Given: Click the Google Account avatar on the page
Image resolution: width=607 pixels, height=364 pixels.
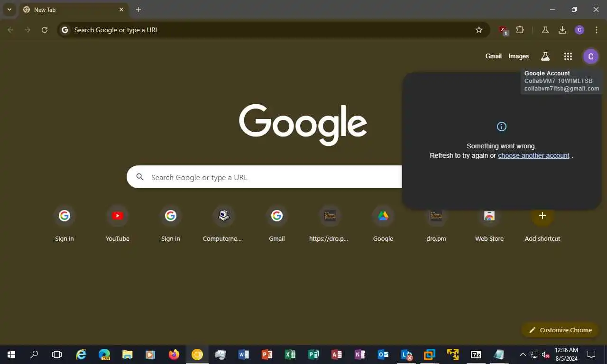Looking at the screenshot, I should coord(590,56).
